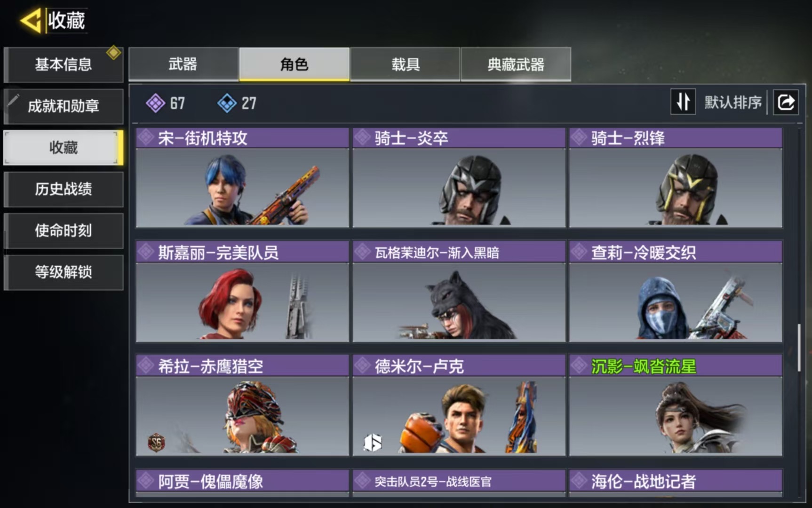Click the purple diamond icon showing 67

[x=155, y=103]
